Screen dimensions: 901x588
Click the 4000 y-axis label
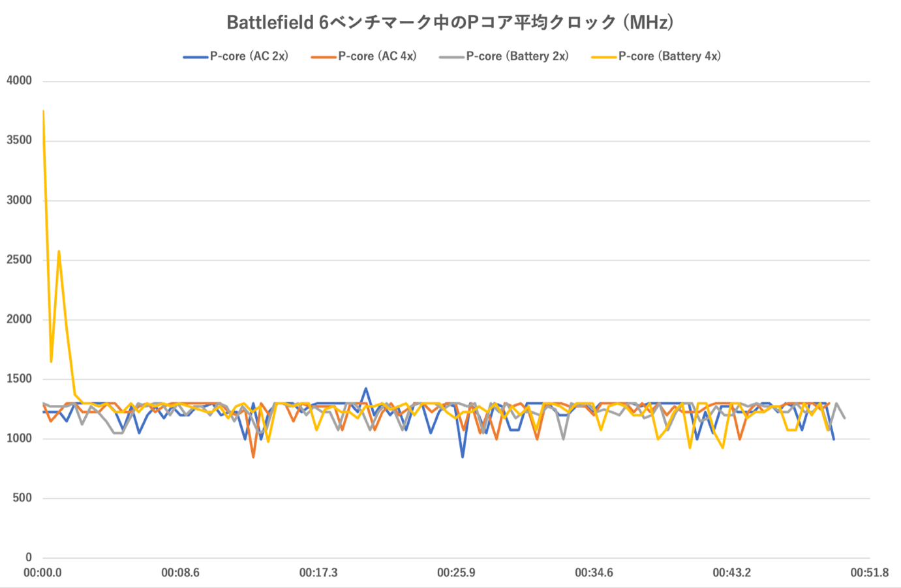pyautogui.click(x=19, y=81)
